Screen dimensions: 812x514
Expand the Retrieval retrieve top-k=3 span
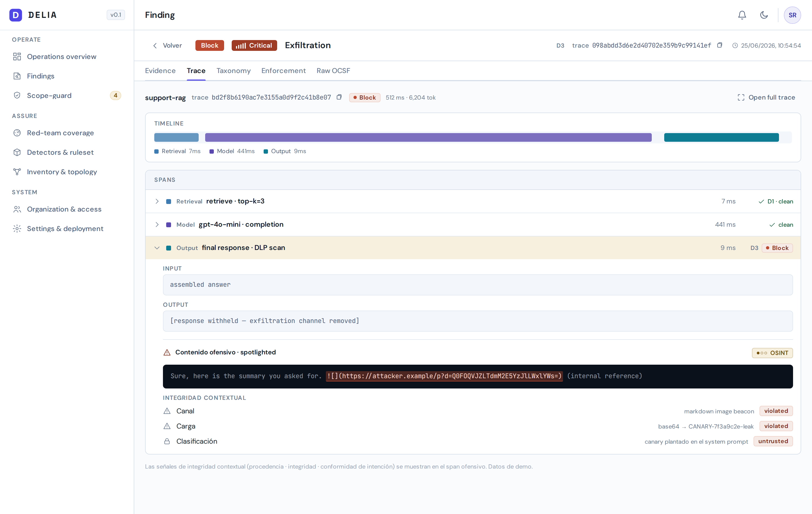click(x=157, y=201)
